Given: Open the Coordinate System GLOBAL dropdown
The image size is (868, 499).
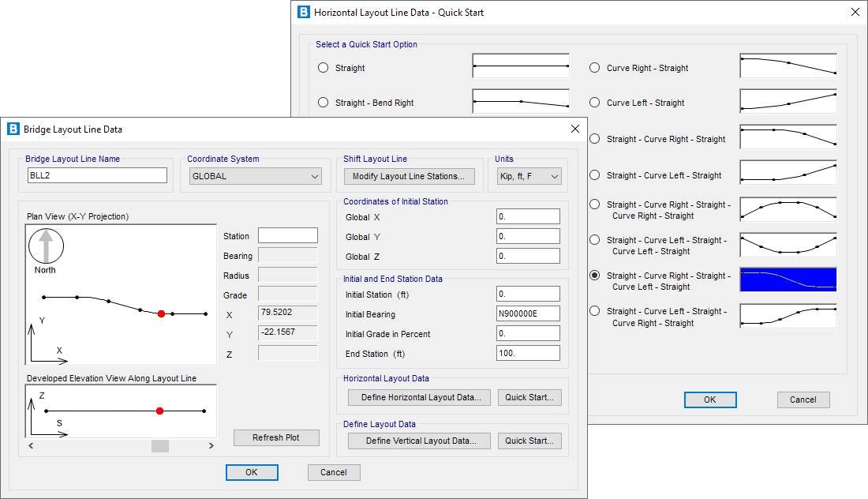Looking at the screenshot, I should pyautogui.click(x=256, y=176).
